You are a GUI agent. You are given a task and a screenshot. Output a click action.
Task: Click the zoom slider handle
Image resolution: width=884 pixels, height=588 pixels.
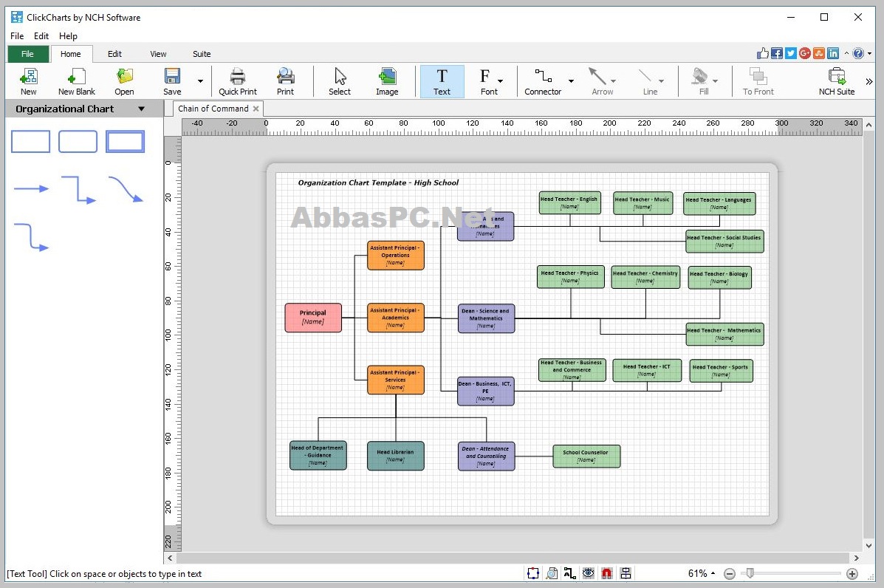750,573
